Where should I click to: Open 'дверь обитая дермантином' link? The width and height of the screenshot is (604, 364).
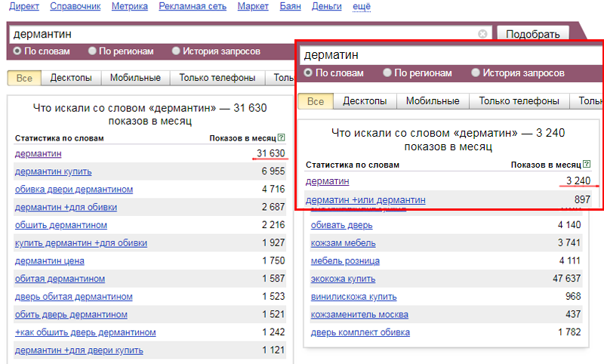[73, 297]
